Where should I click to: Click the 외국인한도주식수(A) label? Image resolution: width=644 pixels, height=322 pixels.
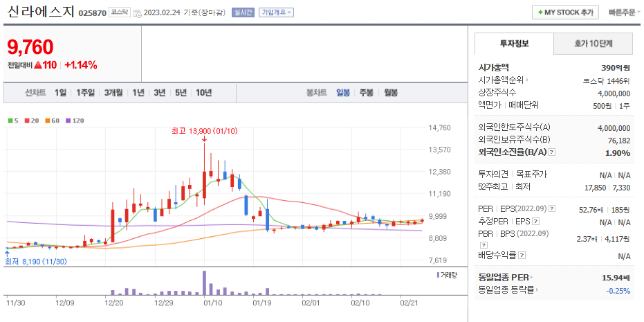[515, 128]
